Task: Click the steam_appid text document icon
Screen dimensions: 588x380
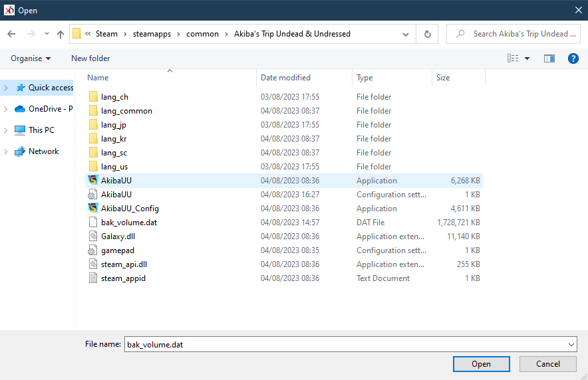Action: [x=93, y=278]
